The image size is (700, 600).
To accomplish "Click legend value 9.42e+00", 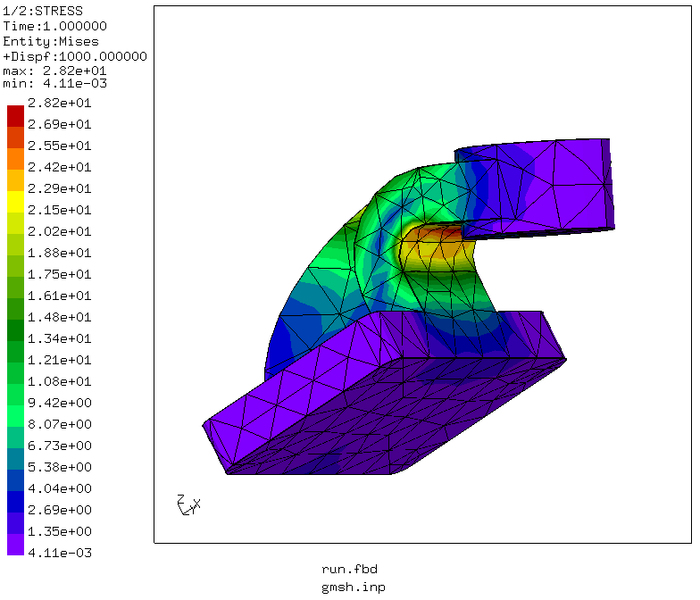I will (59, 403).
